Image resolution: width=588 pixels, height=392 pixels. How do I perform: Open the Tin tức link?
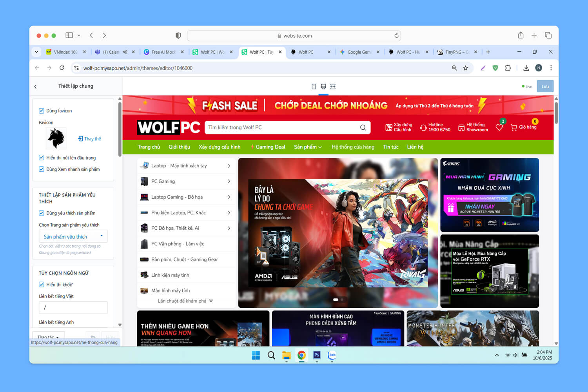tap(391, 147)
